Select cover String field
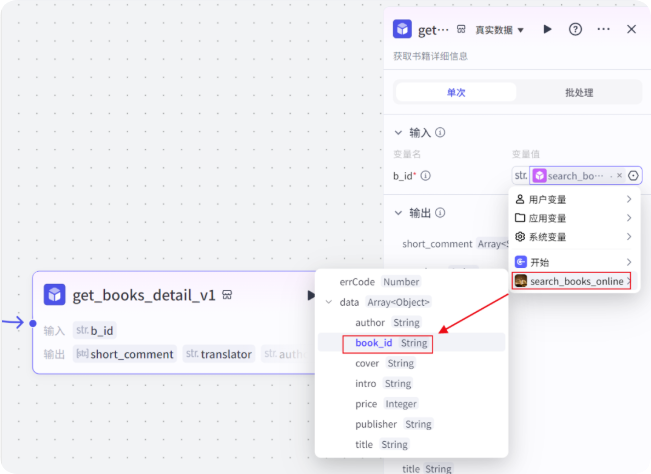Viewport: 651px width, 474px height. pos(411,363)
